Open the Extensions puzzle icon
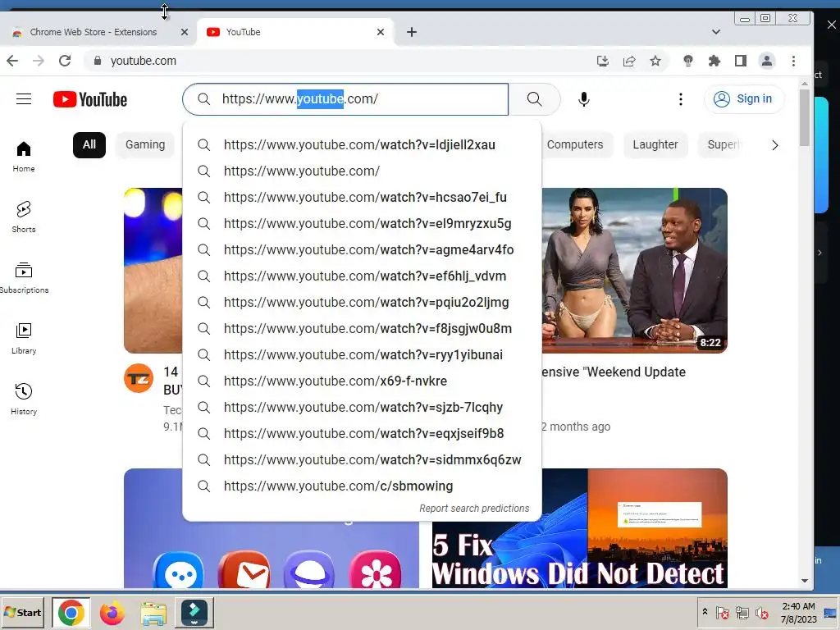Viewport: 840px width, 630px height. (x=714, y=61)
